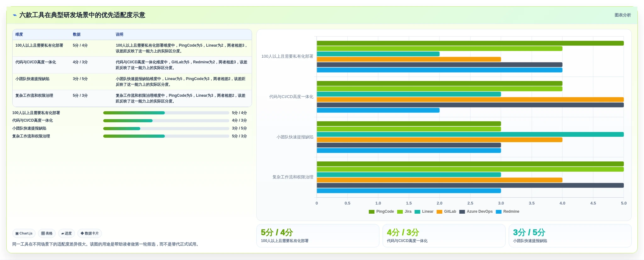
Task: Click the 图表分析 label at top right
Action: [623, 15]
